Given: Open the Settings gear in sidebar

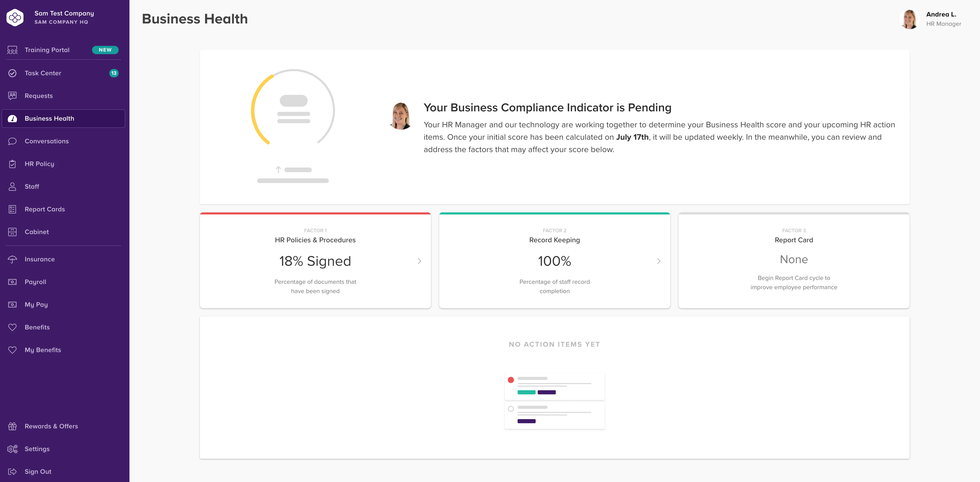Looking at the screenshot, I should click(13, 449).
